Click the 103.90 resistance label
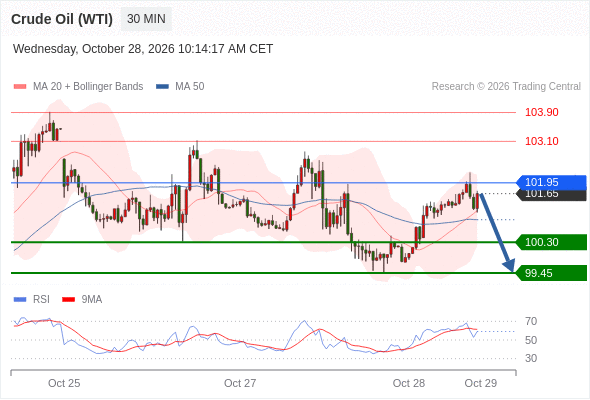 (541, 112)
